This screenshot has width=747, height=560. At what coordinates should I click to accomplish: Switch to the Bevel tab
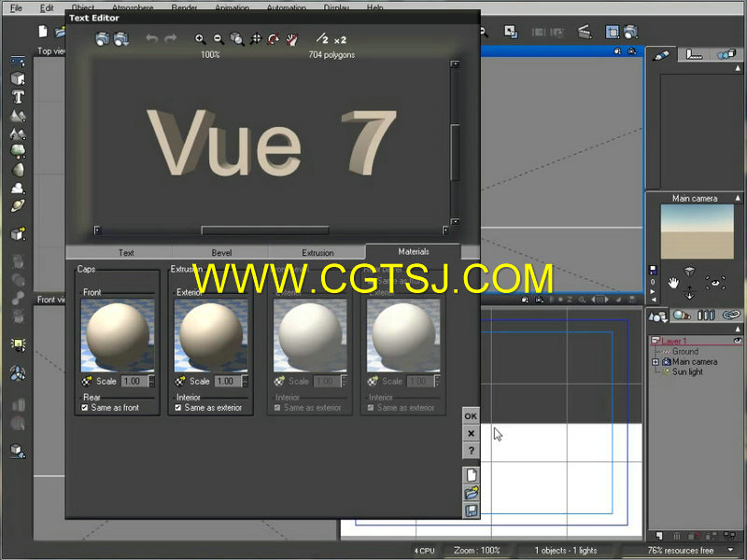tap(221, 252)
